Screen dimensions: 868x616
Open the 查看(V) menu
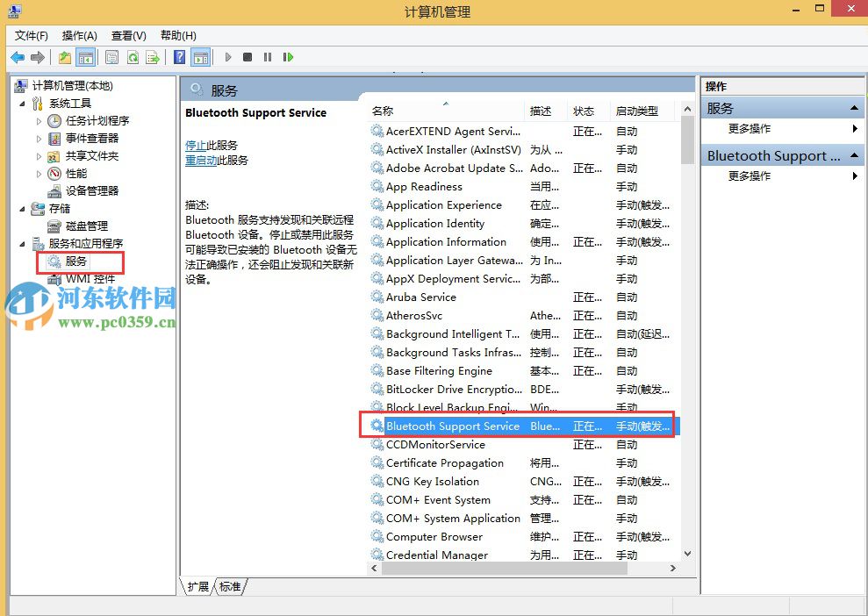coord(128,35)
